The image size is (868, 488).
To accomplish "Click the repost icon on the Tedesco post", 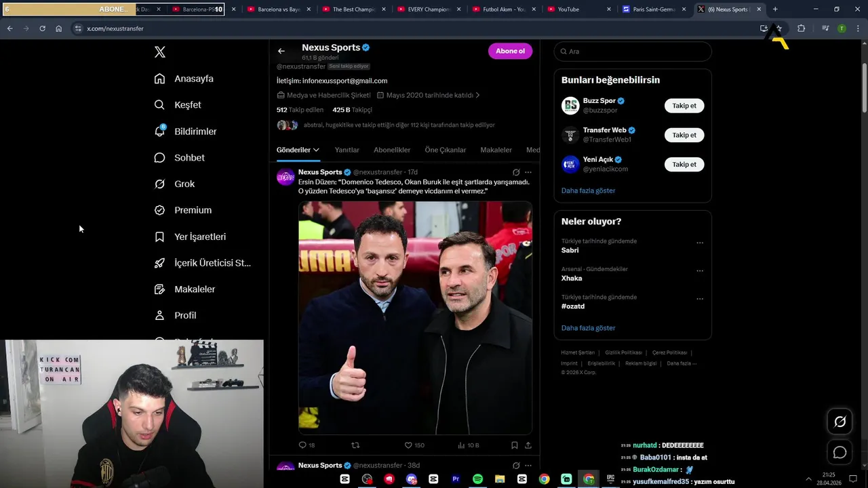I will (355, 445).
